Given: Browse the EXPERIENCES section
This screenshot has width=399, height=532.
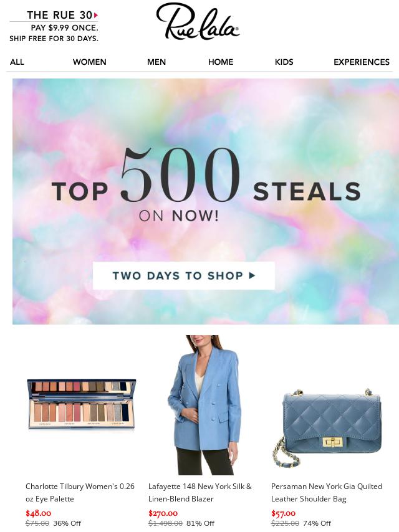Looking at the screenshot, I should click(x=362, y=62).
